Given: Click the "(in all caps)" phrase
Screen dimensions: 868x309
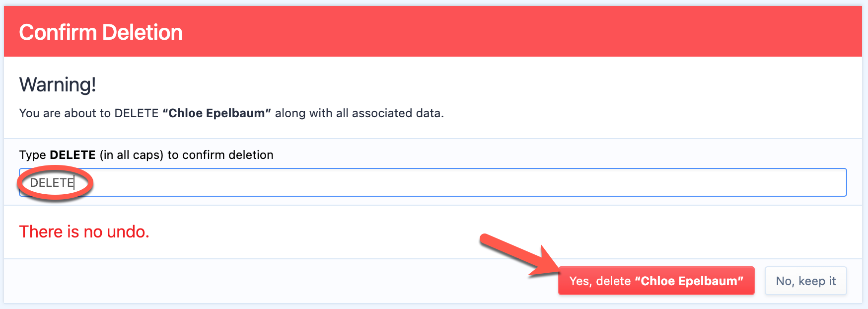Looking at the screenshot, I should pyautogui.click(x=132, y=155).
